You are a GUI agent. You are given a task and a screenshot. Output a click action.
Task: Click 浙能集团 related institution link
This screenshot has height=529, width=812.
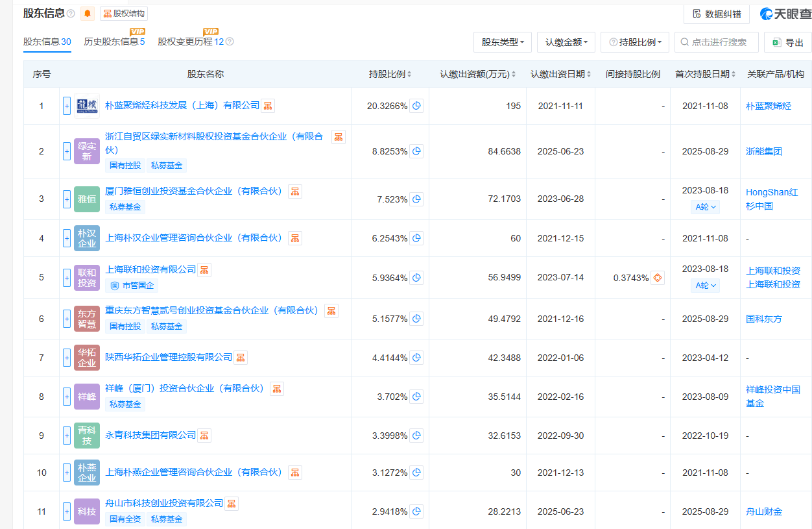764,151
